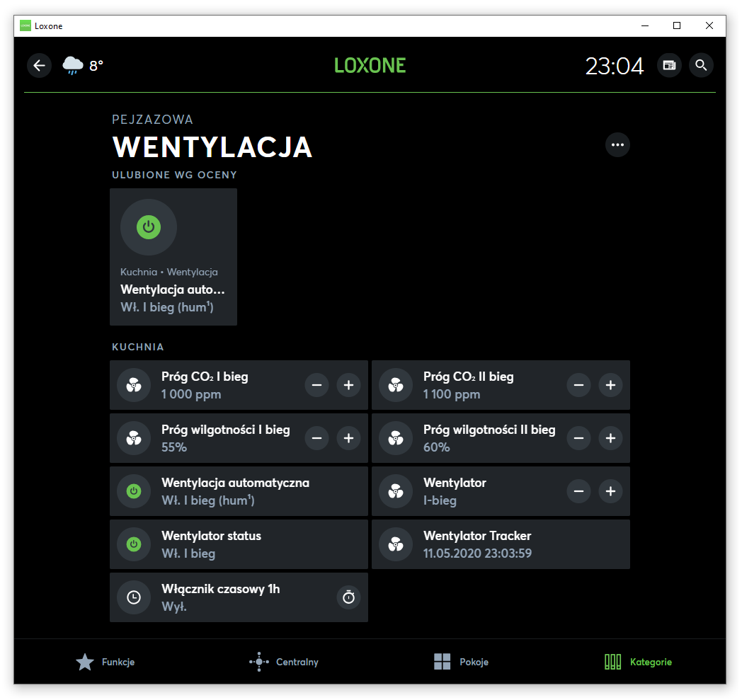The width and height of the screenshot is (742, 700).
Task: Maximize the Loxone window
Action: pyautogui.click(x=677, y=25)
